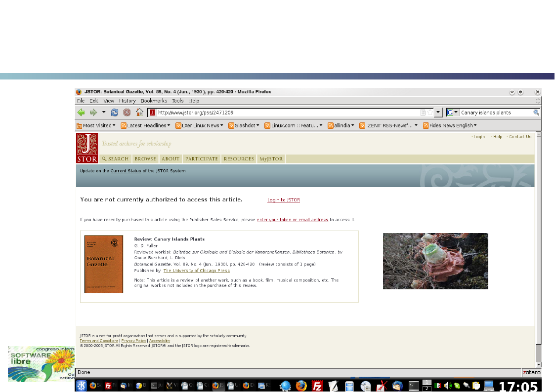Click the top-right Login link
This screenshot has width=555, height=392.
click(x=479, y=137)
